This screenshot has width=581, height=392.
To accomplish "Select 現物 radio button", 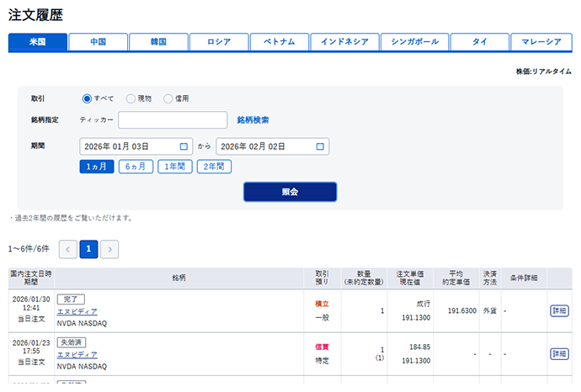I will (131, 98).
